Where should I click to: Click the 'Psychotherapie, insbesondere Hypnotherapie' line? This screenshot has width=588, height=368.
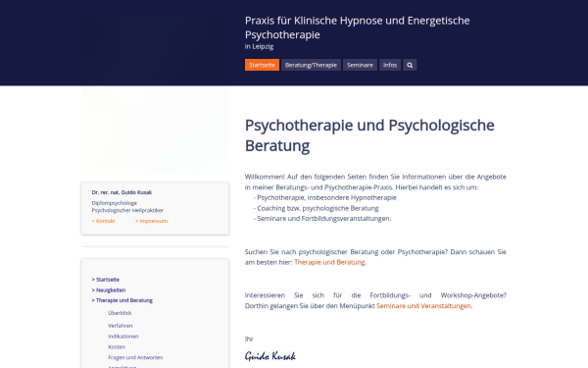[x=324, y=197]
